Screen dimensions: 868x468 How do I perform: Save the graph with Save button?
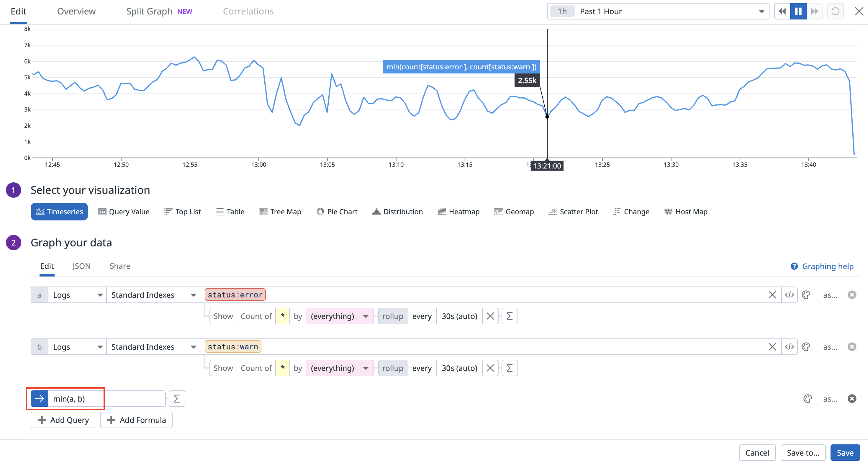point(845,452)
